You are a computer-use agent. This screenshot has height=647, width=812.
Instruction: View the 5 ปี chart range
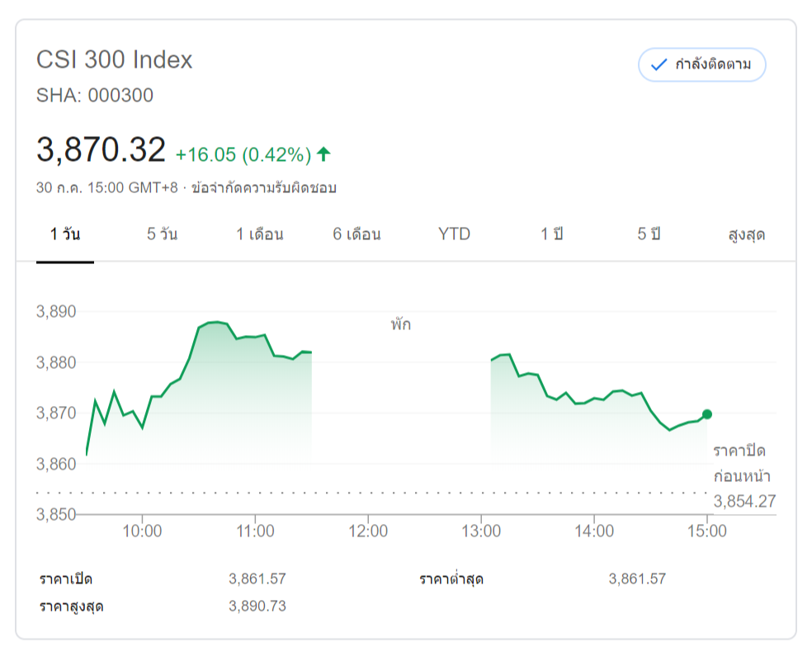[x=649, y=234]
